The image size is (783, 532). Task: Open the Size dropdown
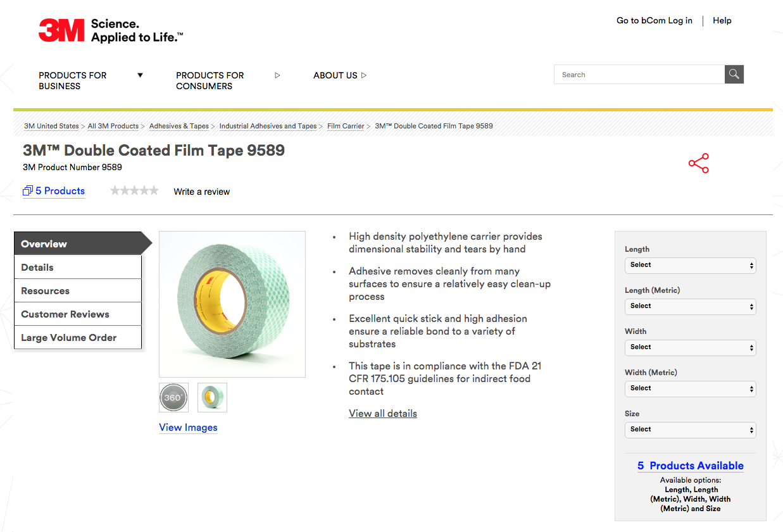[x=691, y=430]
